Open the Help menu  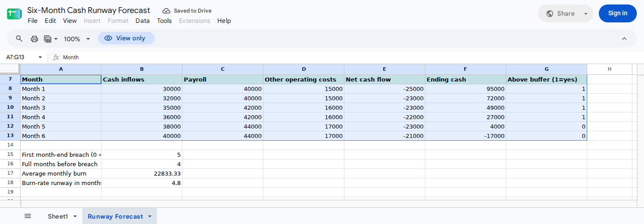pos(224,21)
